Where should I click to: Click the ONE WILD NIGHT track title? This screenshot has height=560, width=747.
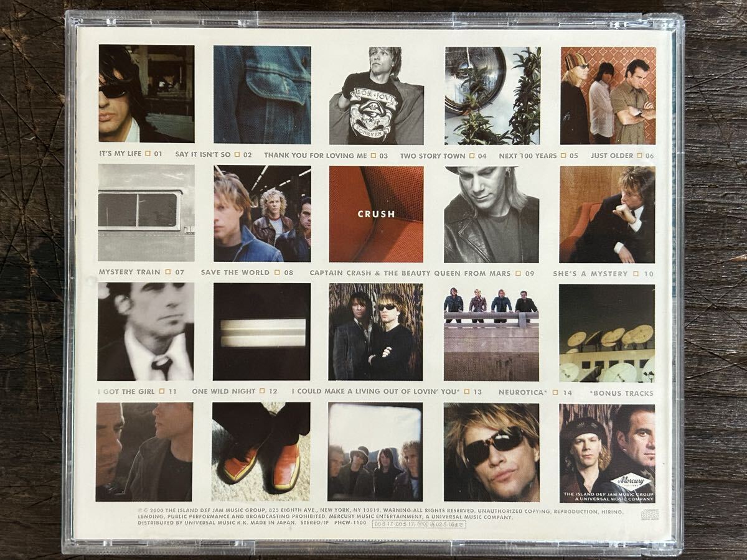point(224,391)
